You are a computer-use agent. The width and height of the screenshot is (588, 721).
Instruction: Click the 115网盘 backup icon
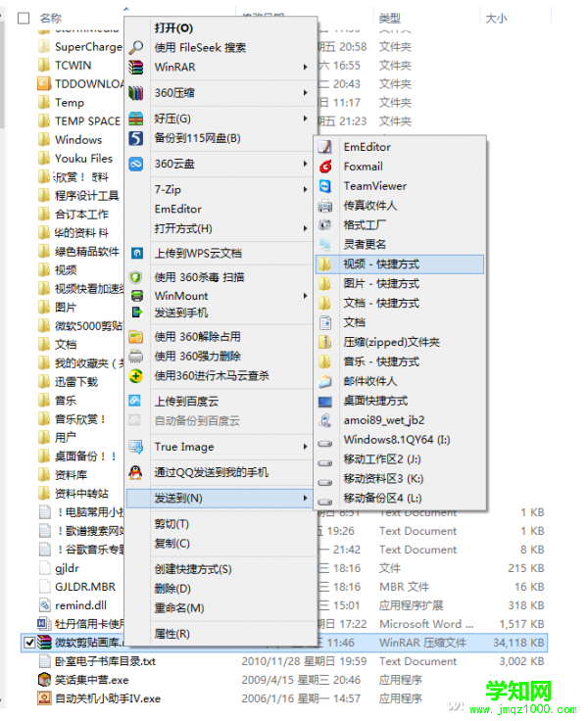click(x=136, y=138)
